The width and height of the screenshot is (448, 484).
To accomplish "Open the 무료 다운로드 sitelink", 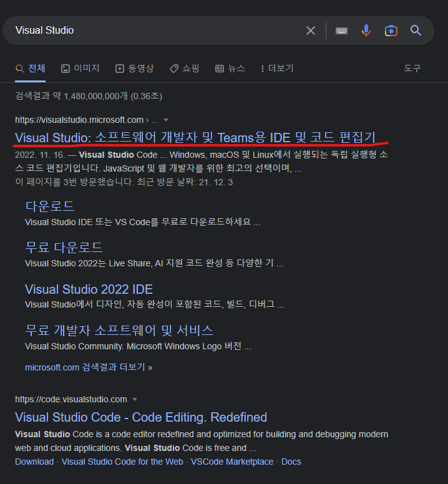I will click(64, 247).
